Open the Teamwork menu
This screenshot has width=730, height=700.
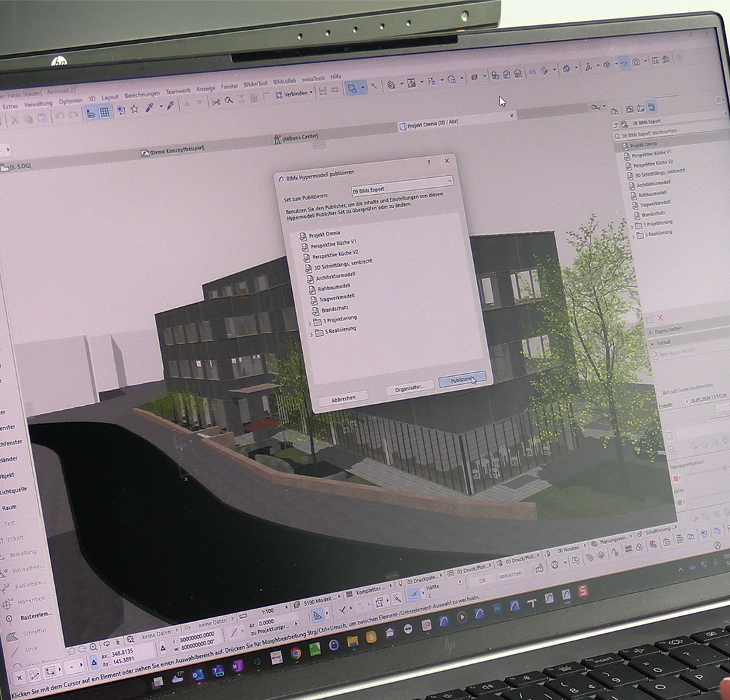coord(178,91)
